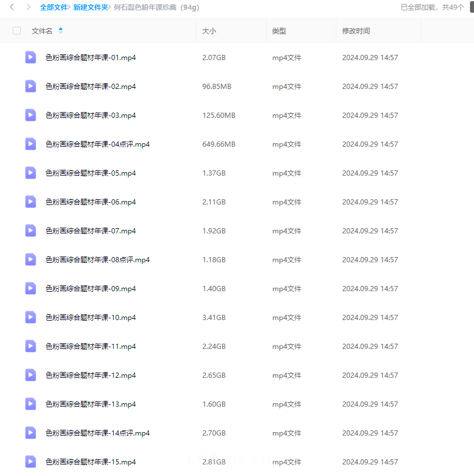The width and height of the screenshot is (474, 476).
Task: Open file named 色粉画综合题材年课-09.mp4
Action: (91, 288)
